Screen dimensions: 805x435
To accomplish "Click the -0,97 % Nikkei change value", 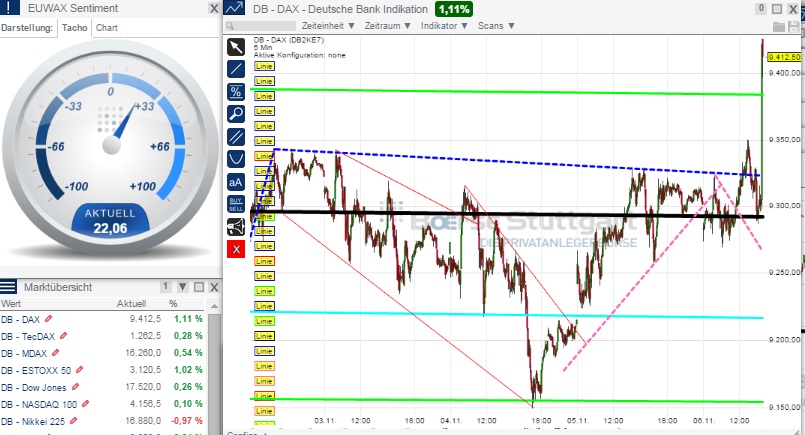I will (x=187, y=421).
